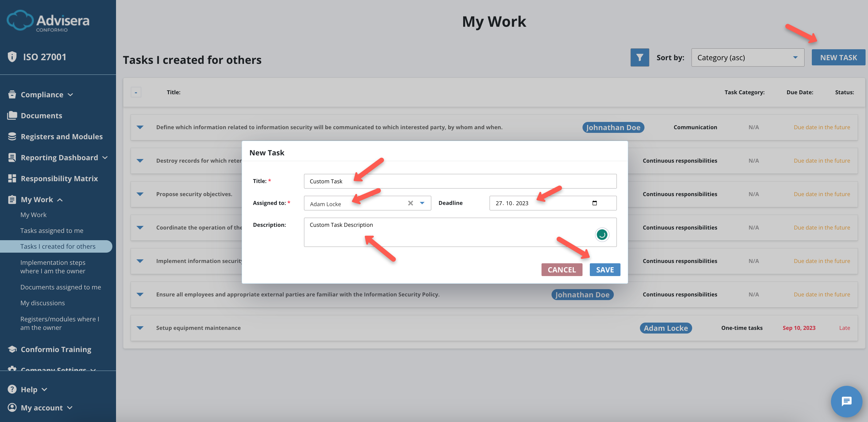Save the new task
868x422 pixels.
tap(604, 270)
